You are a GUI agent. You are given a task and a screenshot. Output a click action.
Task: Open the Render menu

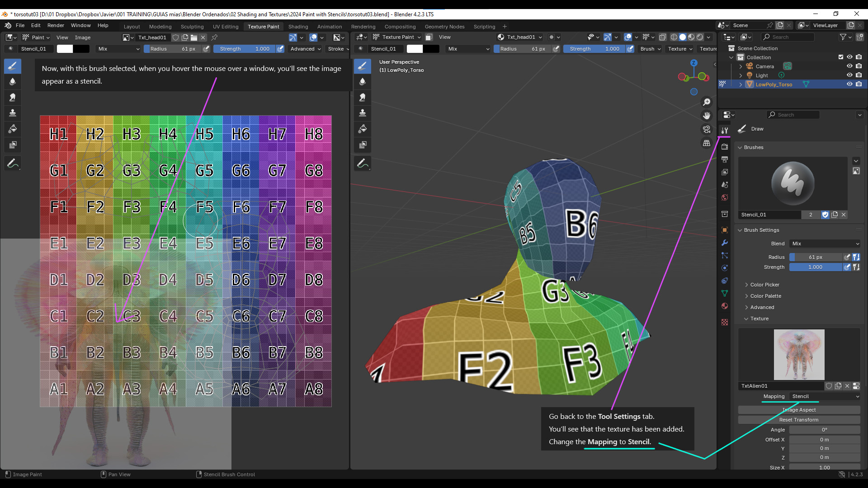[x=56, y=25]
